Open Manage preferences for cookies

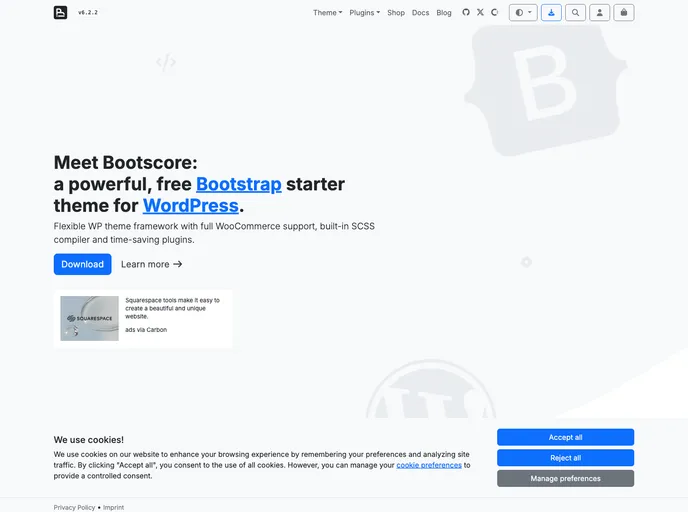click(565, 478)
